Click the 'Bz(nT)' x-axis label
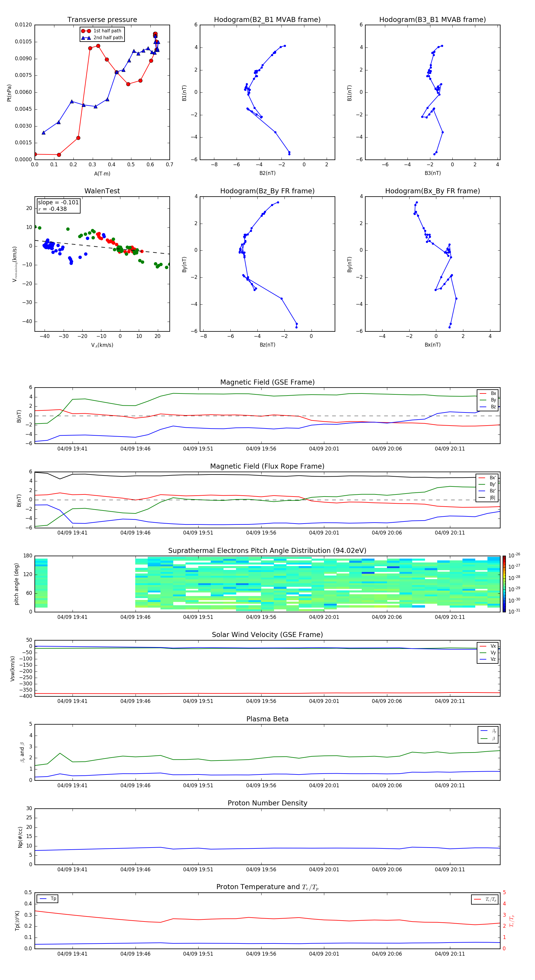The width and height of the screenshot is (535, 980). coord(267,345)
